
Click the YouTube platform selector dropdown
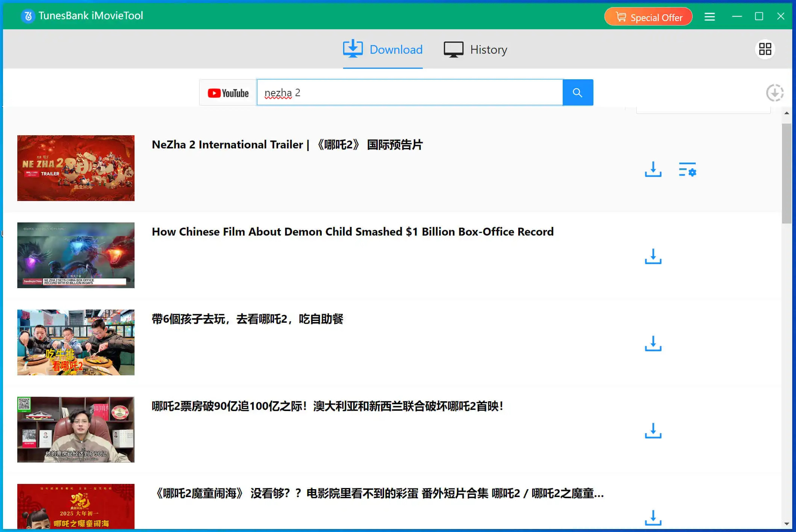pos(228,93)
